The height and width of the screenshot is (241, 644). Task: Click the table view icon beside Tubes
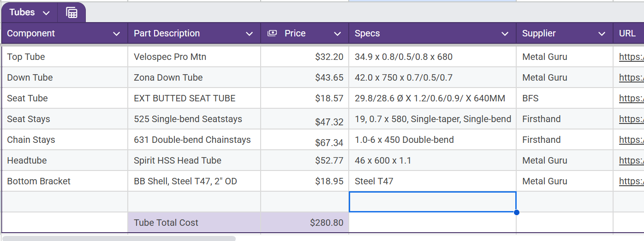[72, 12]
